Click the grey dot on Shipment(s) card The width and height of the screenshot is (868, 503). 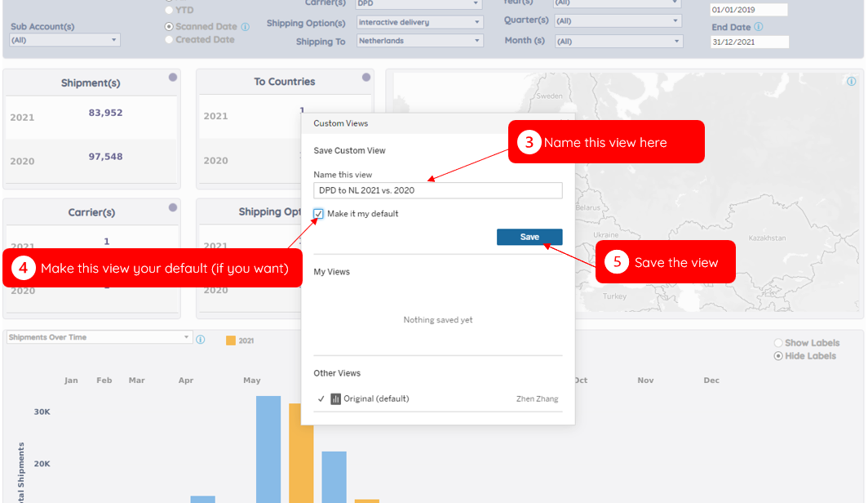click(173, 77)
